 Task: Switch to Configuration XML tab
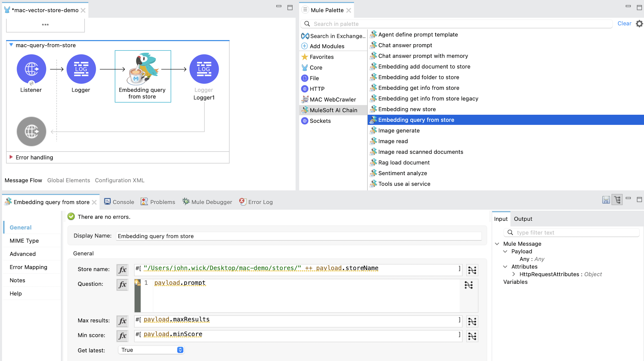[x=120, y=180]
